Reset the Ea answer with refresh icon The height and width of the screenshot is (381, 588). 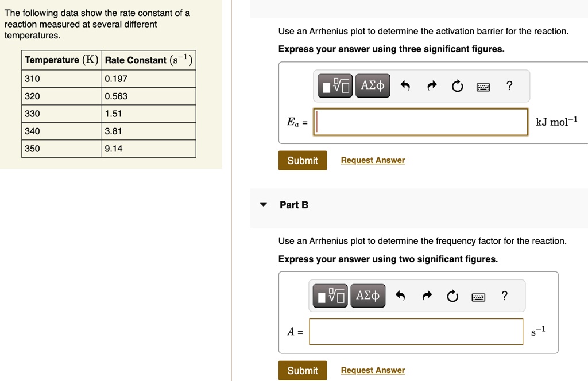pos(457,87)
